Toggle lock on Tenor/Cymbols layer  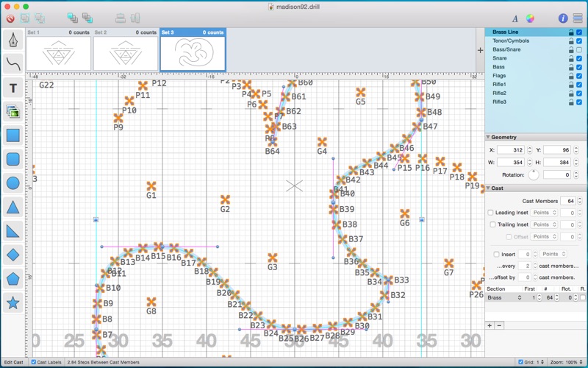571,41
